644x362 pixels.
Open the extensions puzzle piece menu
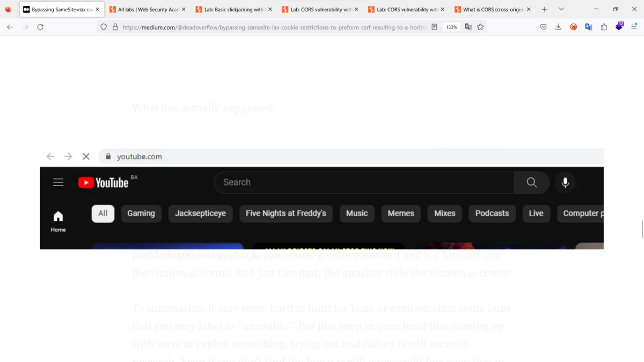(x=604, y=27)
